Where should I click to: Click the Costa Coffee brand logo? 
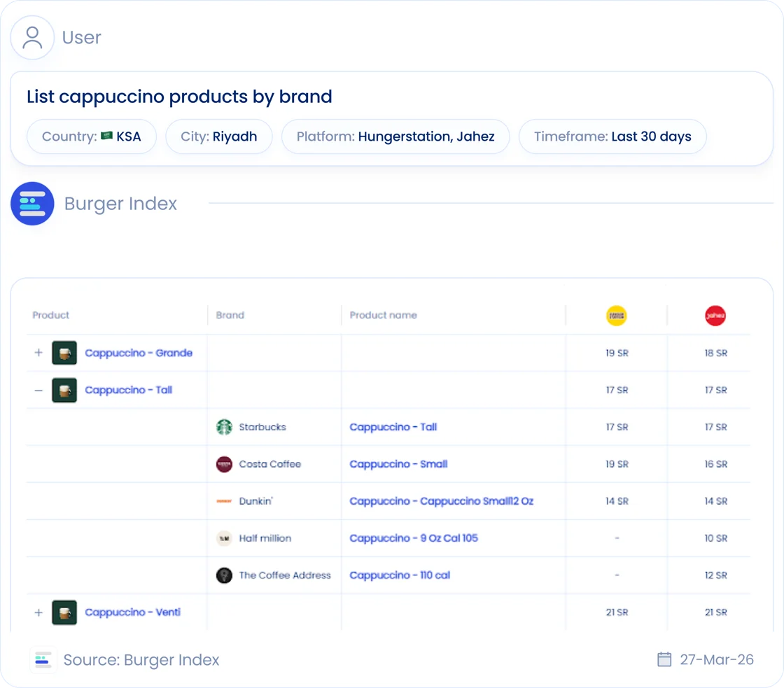(224, 464)
